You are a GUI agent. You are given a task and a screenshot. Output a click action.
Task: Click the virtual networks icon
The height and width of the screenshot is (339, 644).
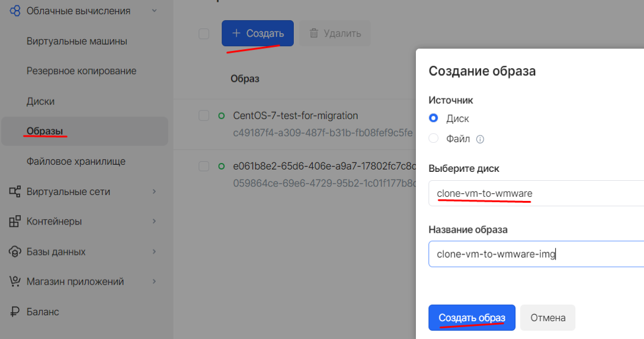tap(15, 191)
